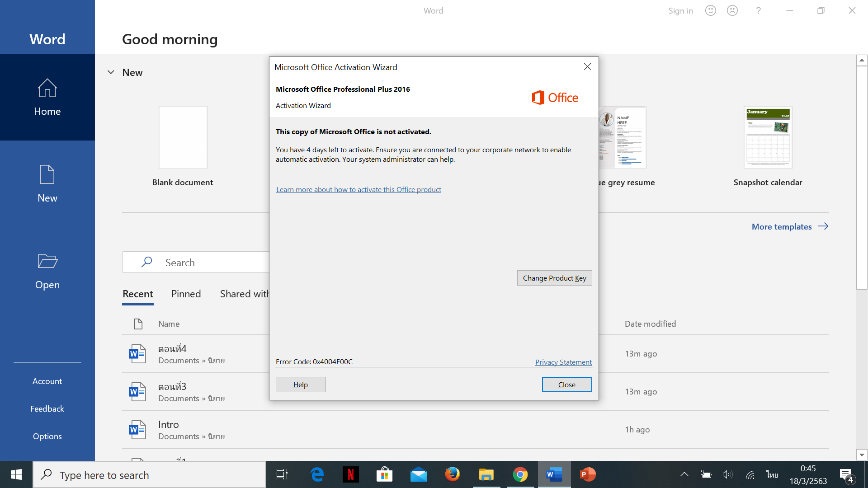Click the More templates link
The height and width of the screenshot is (488, 868).
pos(790,226)
